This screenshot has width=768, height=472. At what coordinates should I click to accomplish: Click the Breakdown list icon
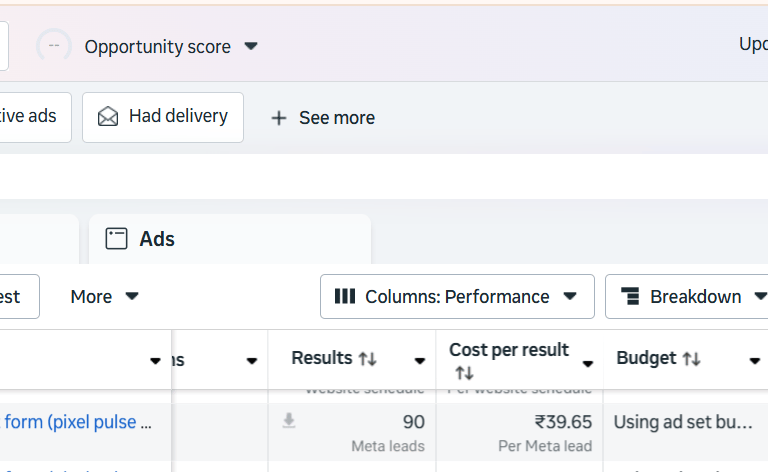(630, 296)
